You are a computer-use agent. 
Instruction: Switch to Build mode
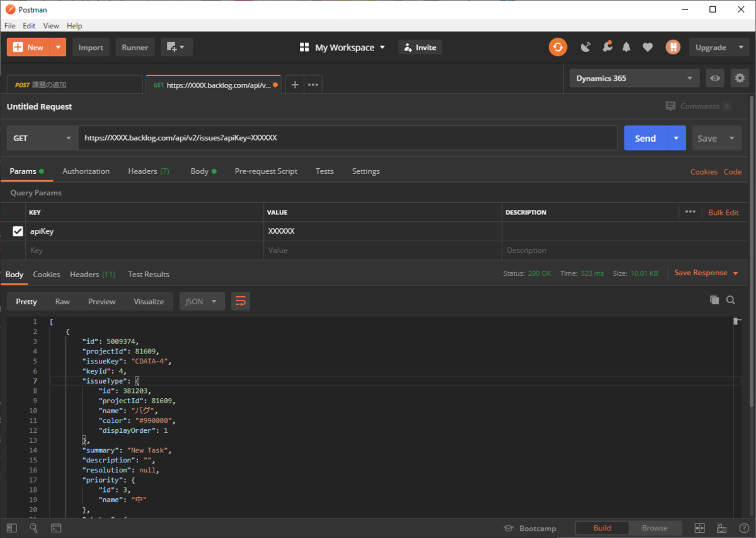tap(602, 528)
